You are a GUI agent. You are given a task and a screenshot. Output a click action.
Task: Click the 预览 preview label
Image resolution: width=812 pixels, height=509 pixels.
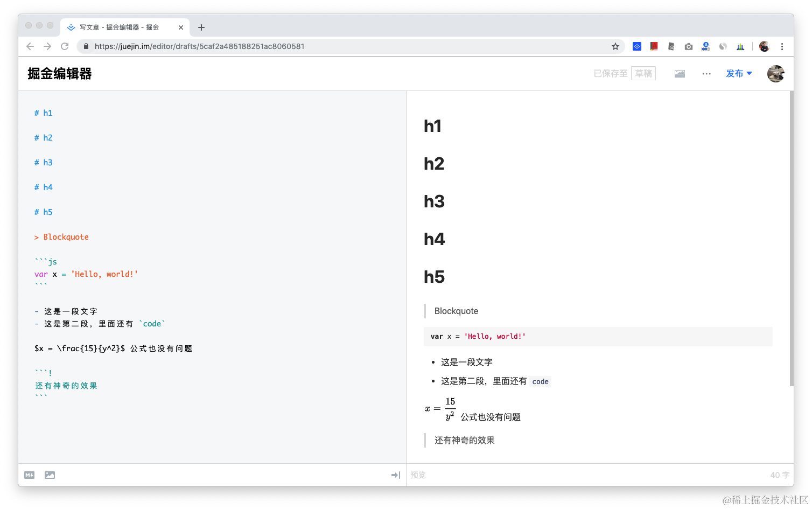pos(418,475)
